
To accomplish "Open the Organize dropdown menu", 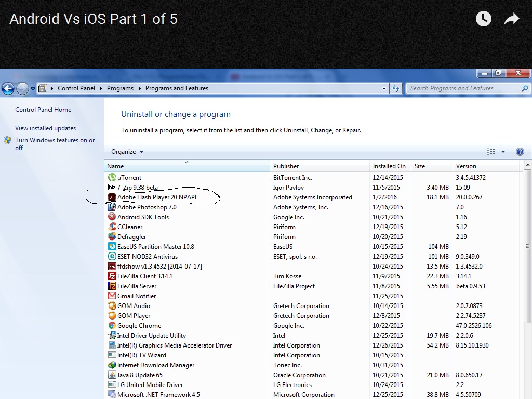I will click(127, 152).
